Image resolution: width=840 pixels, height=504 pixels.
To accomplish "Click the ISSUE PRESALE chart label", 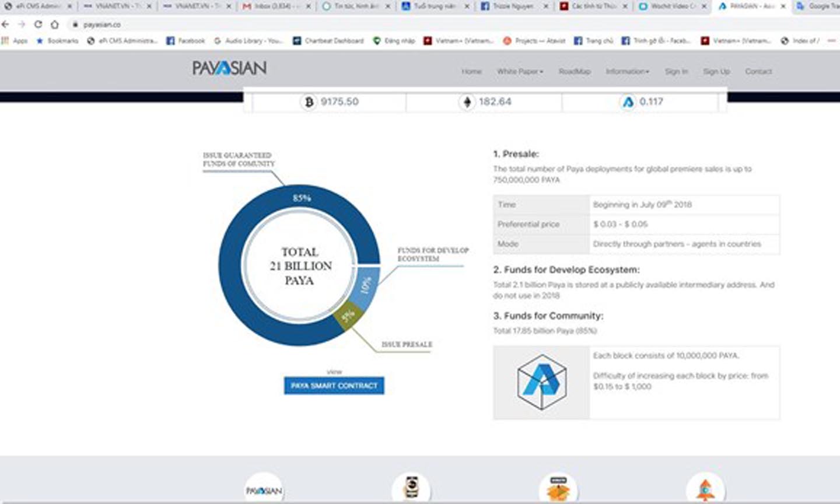I will click(407, 344).
